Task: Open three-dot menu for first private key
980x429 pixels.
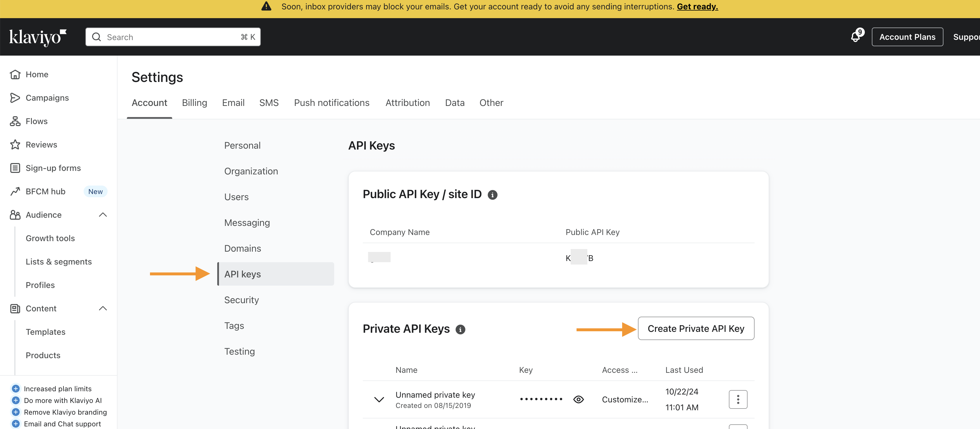Action: tap(738, 399)
